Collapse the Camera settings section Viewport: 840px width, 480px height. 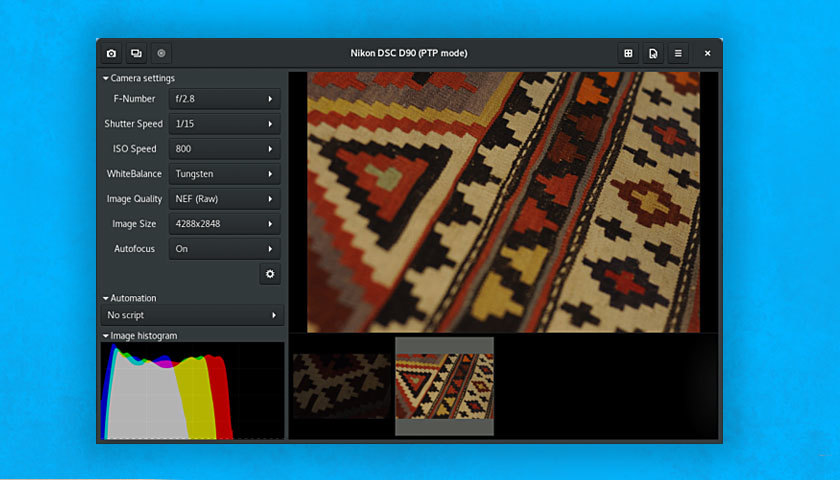pyautogui.click(x=106, y=78)
